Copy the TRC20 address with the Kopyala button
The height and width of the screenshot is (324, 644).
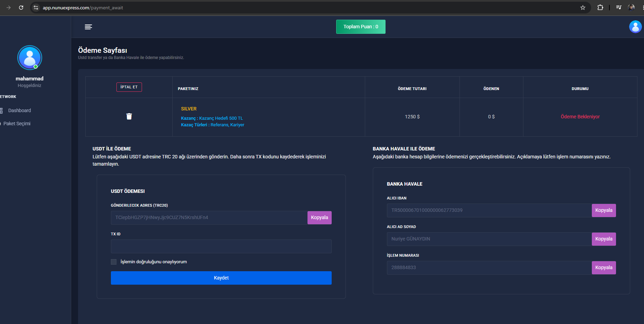(x=320, y=218)
